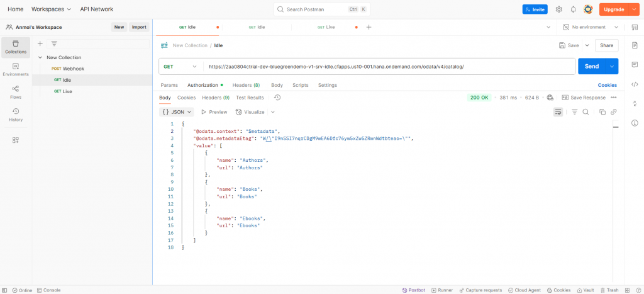Open the settings gear icon

click(x=558, y=9)
